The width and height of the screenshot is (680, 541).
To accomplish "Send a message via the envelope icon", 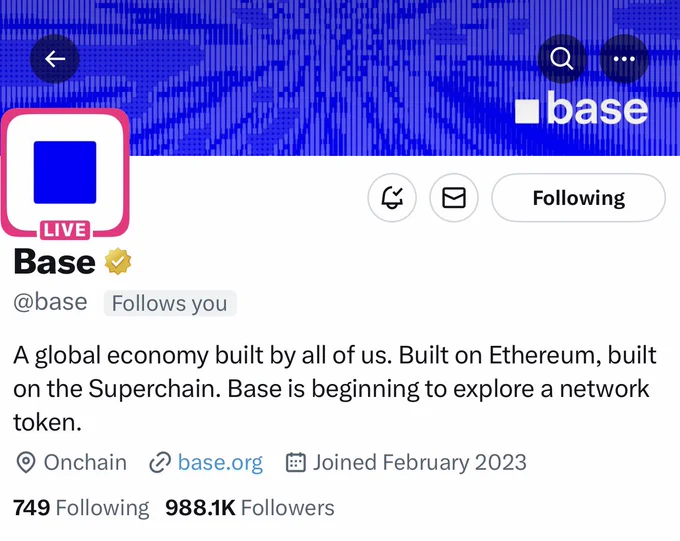I will pyautogui.click(x=454, y=198).
